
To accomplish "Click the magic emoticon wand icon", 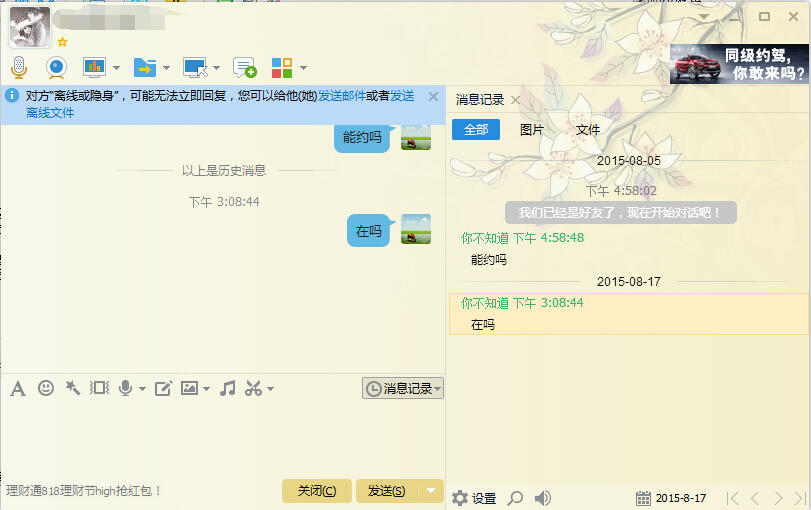I will (x=72, y=388).
